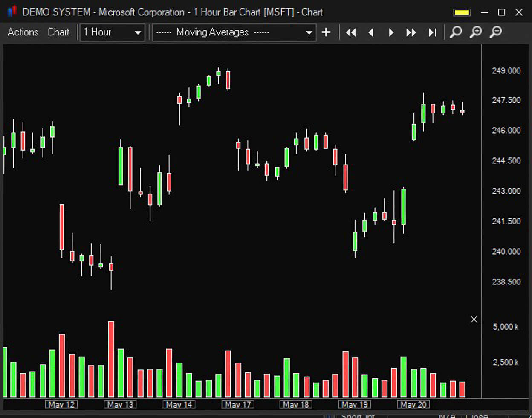This screenshot has width=532, height=418.
Task: Step chart back one bar
Action: pyautogui.click(x=371, y=32)
